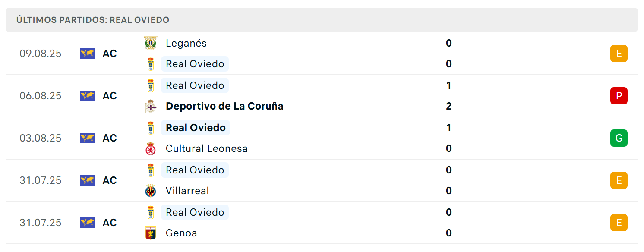Click the Últimos Partidos: Real Oviedo header
Viewport: 644px width, 252px height.
click(93, 20)
